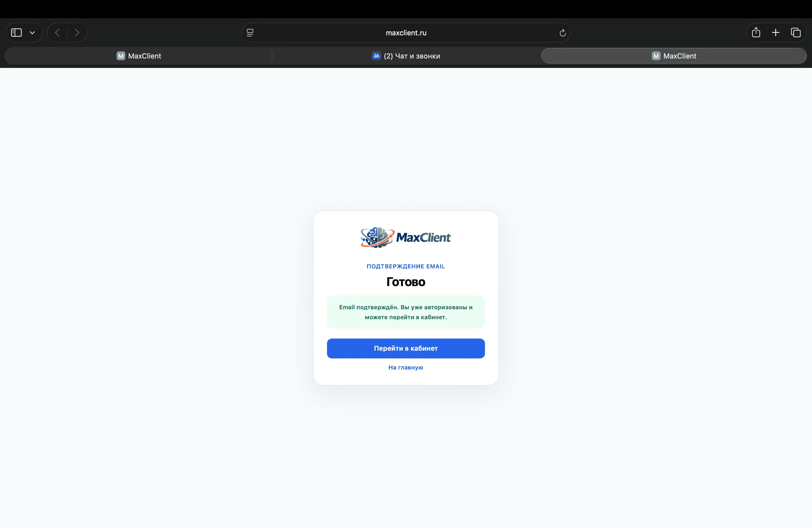Viewport: 812px width, 528px height.
Task: Focus the maxclient.ru address field
Action: point(406,33)
